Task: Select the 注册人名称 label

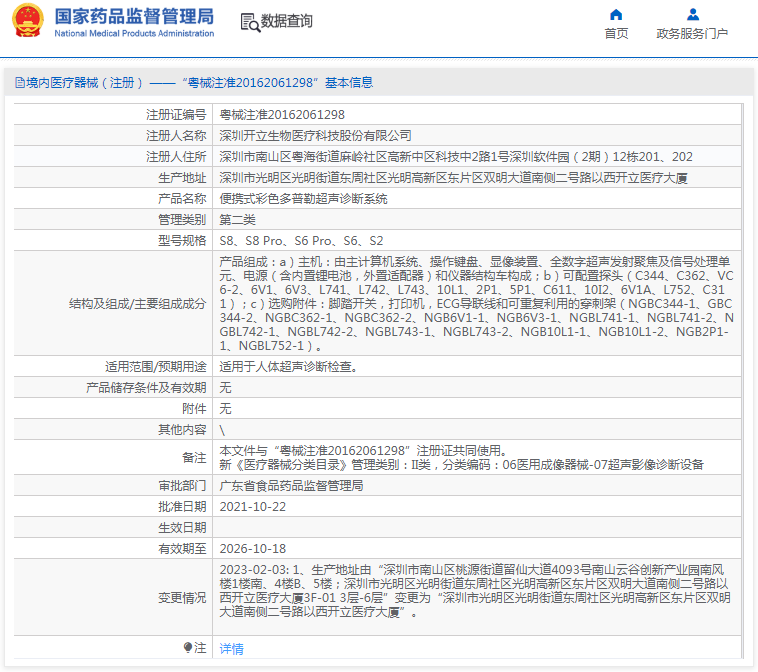Action: (x=176, y=136)
